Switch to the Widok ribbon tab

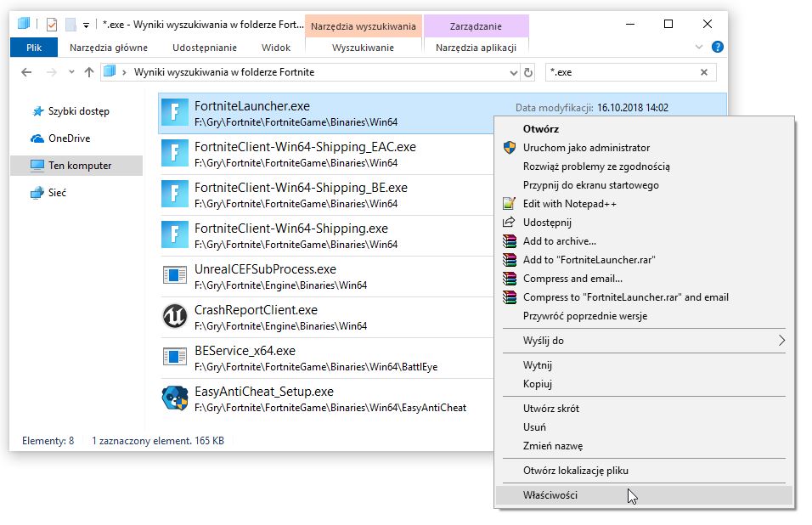[276, 48]
